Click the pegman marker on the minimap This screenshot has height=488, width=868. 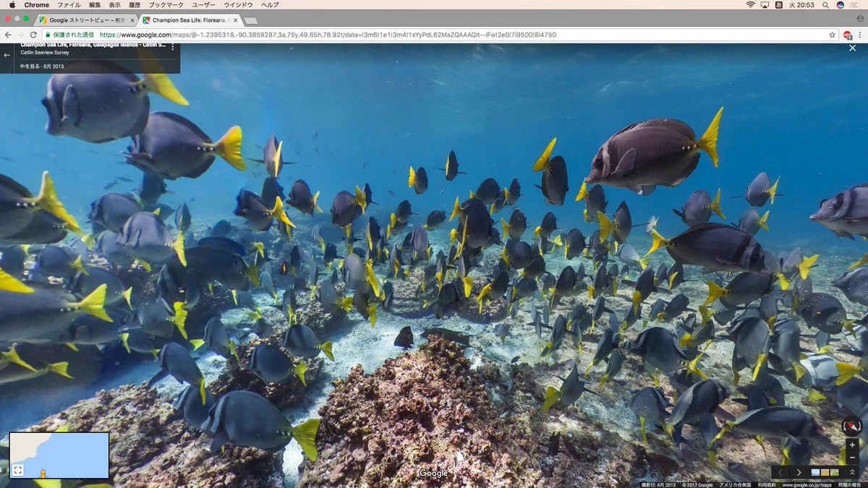[43, 474]
